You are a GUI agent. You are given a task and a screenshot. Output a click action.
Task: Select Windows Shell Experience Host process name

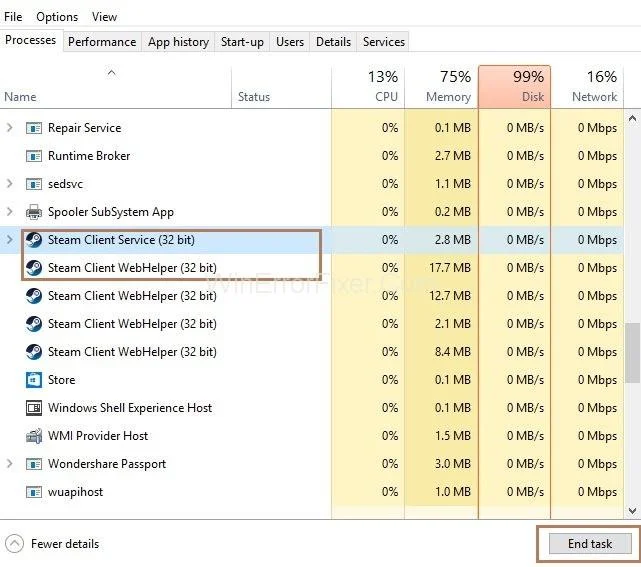point(130,408)
